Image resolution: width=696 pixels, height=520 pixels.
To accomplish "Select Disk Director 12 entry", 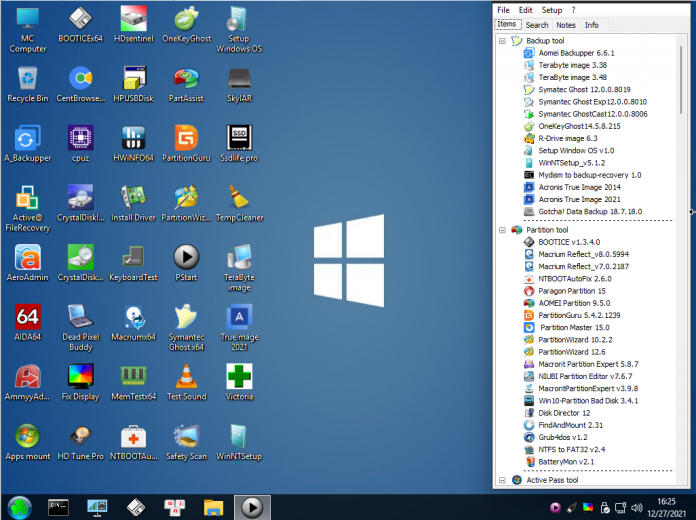I will pos(564,413).
